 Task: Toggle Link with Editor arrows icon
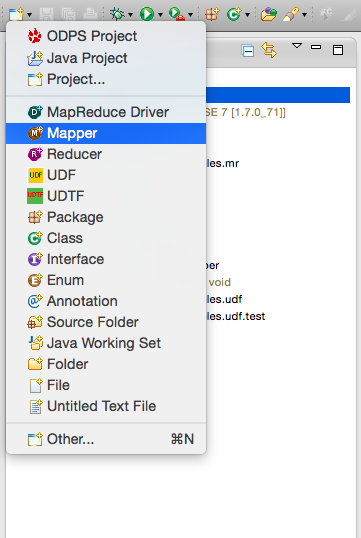coord(269,50)
